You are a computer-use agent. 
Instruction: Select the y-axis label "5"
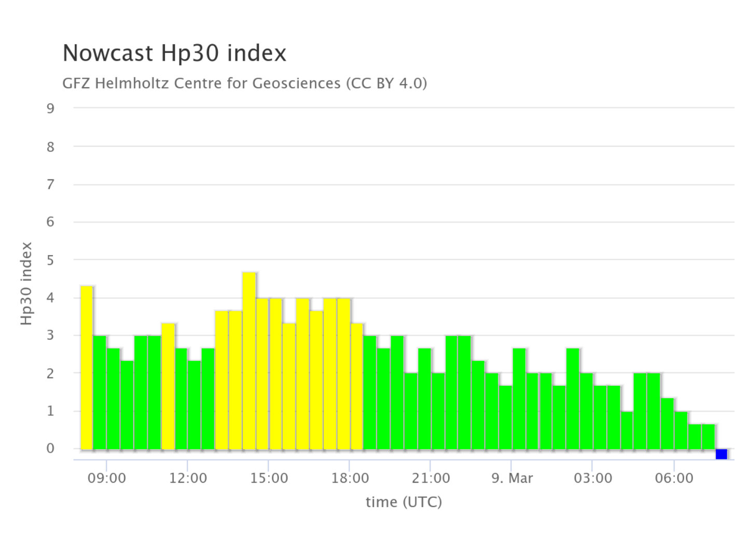50,260
